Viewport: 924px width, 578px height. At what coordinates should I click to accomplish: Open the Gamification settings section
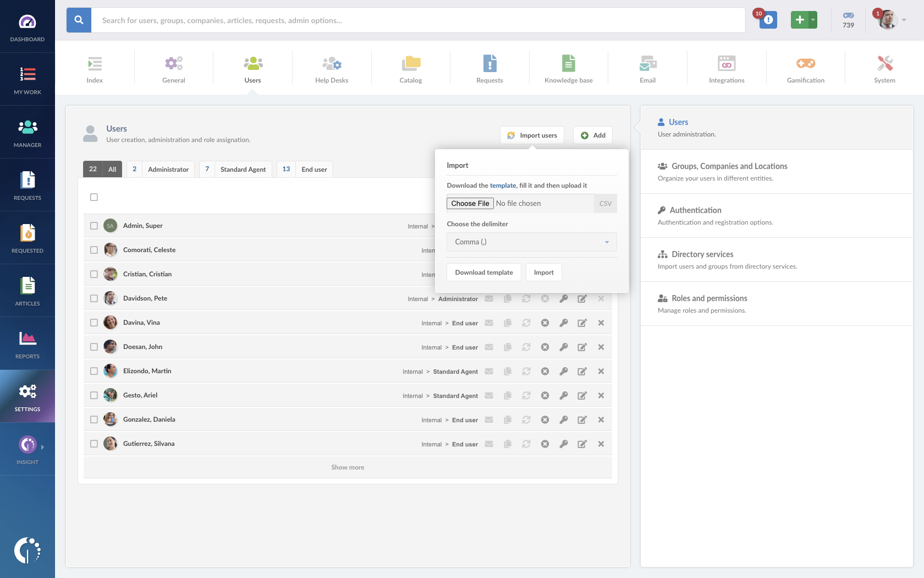tap(805, 68)
